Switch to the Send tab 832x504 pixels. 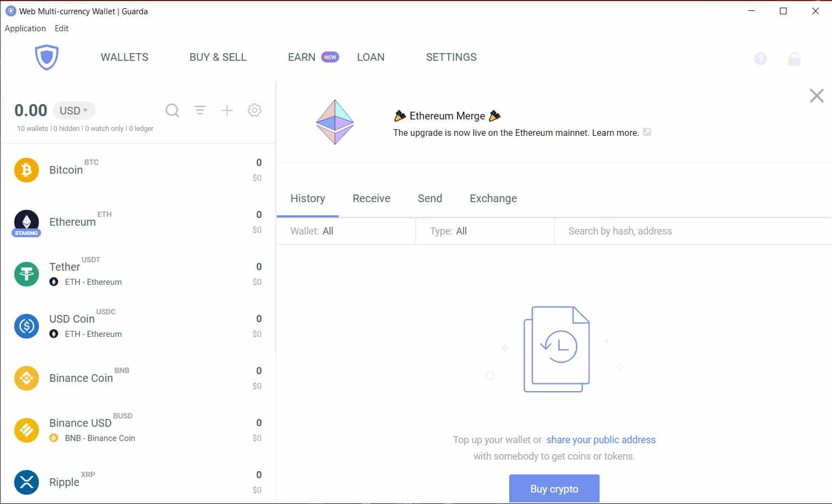point(430,198)
